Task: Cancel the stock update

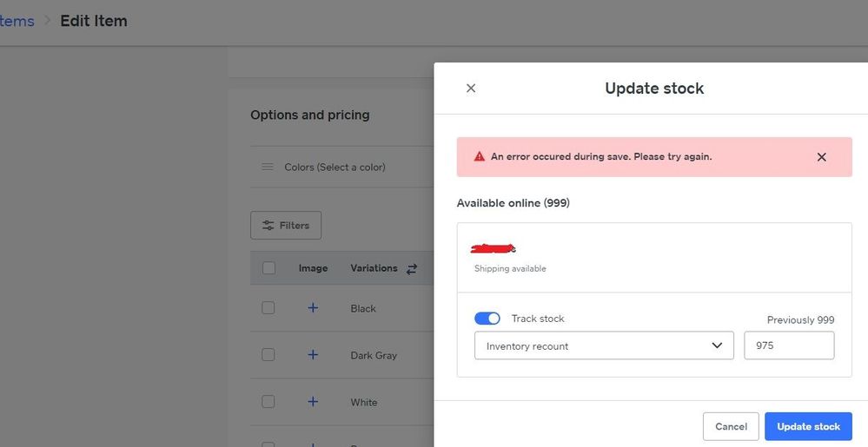Action: pos(731,426)
